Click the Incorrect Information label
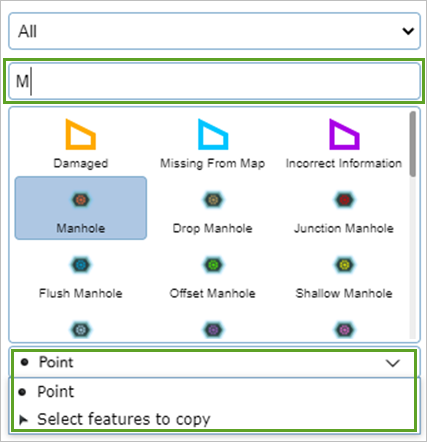This screenshot has height=442, width=427. [344, 163]
